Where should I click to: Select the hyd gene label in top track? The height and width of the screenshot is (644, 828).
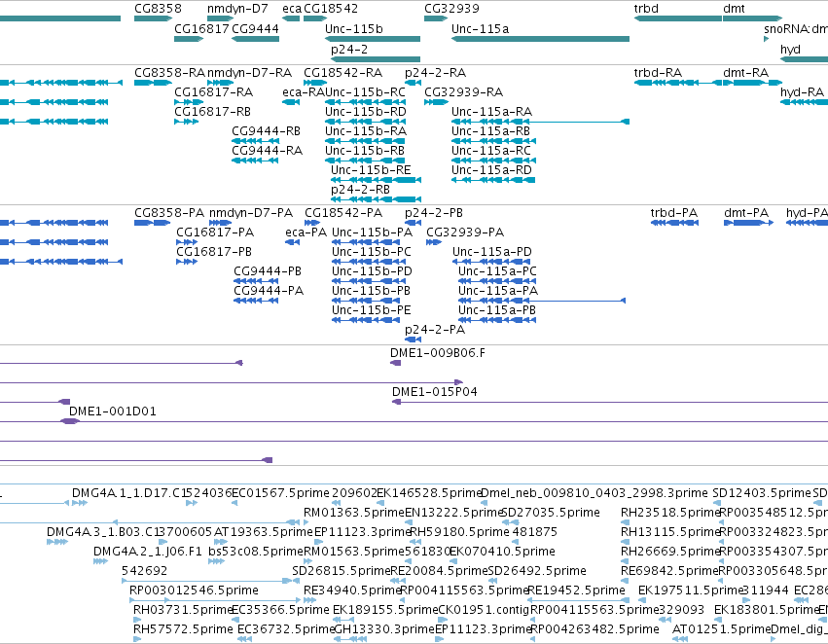coord(790,49)
